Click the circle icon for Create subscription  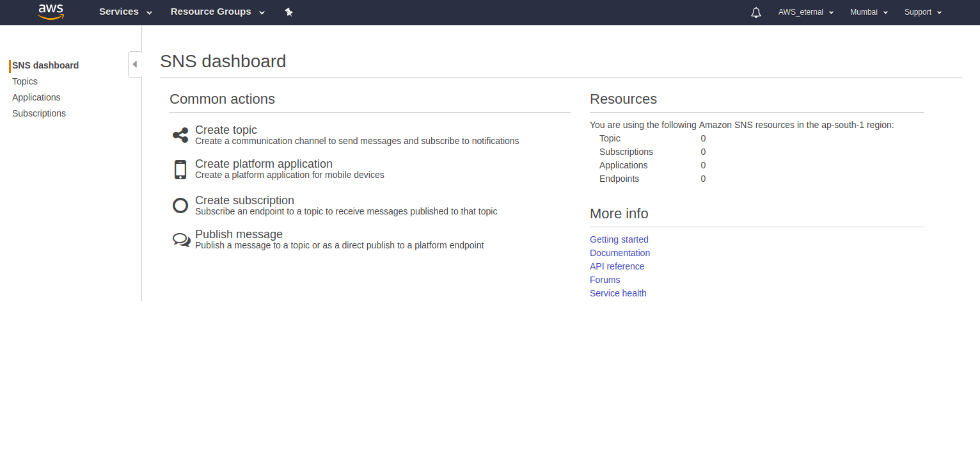180,205
